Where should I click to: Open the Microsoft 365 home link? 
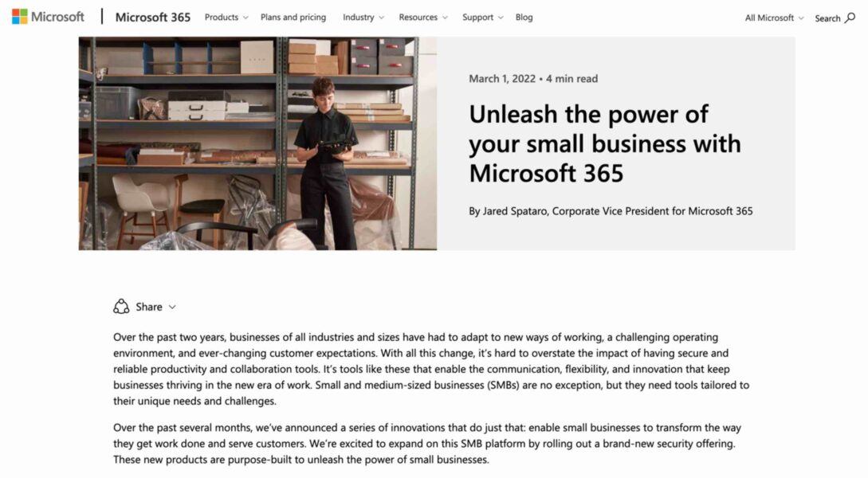(153, 17)
